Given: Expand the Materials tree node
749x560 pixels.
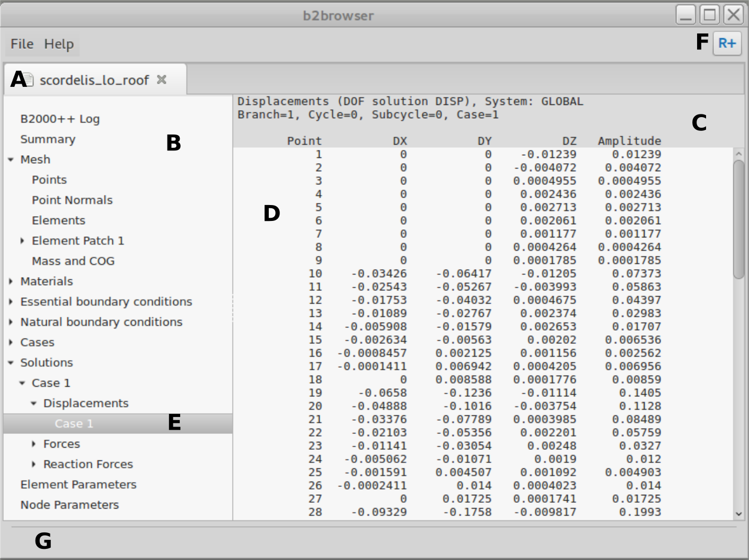Looking at the screenshot, I should [11, 281].
